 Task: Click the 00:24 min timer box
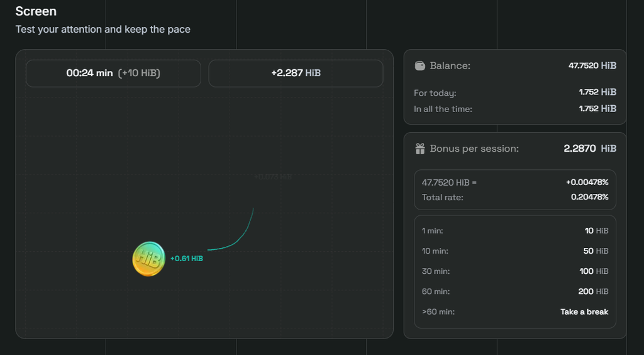point(113,74)
